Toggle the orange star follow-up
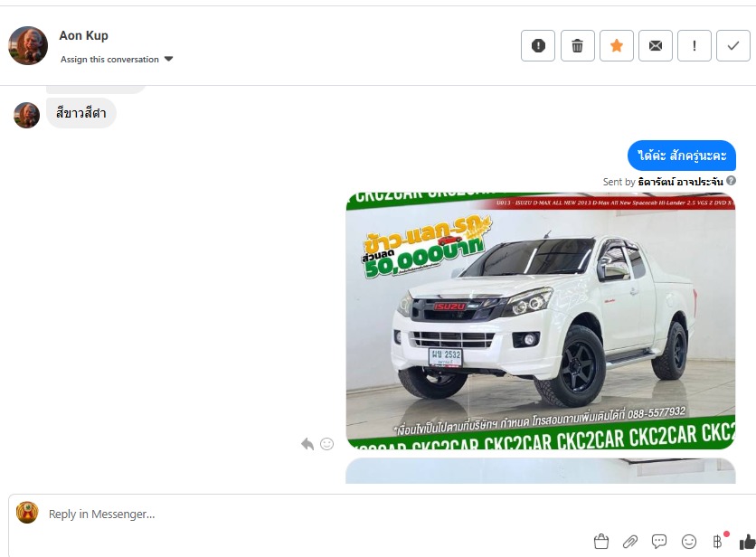The image size is (756, 557). (x=617, y=46)
